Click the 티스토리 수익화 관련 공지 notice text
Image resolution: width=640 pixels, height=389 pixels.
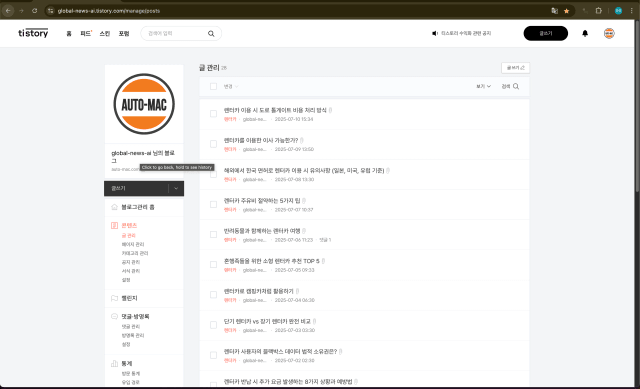point(466,33)
